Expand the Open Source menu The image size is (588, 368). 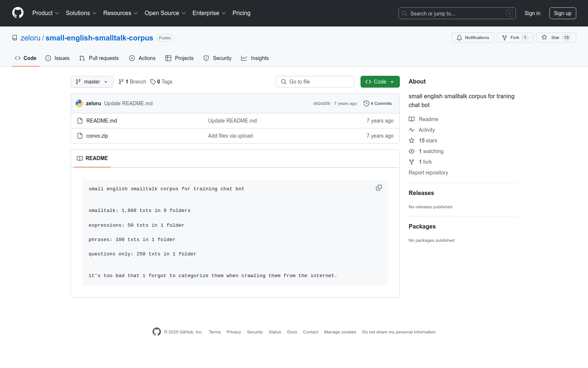coord(165,13)
